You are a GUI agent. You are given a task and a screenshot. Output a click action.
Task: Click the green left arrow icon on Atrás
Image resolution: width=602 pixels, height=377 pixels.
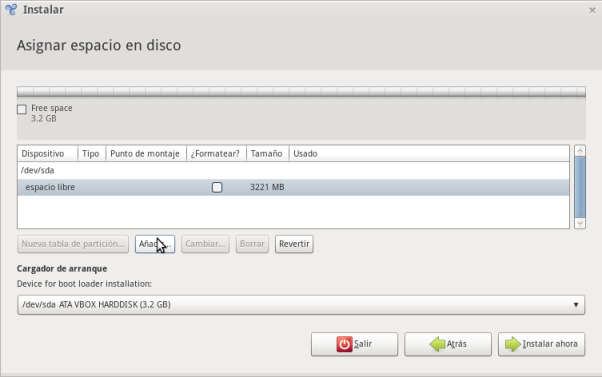[437, 344]
